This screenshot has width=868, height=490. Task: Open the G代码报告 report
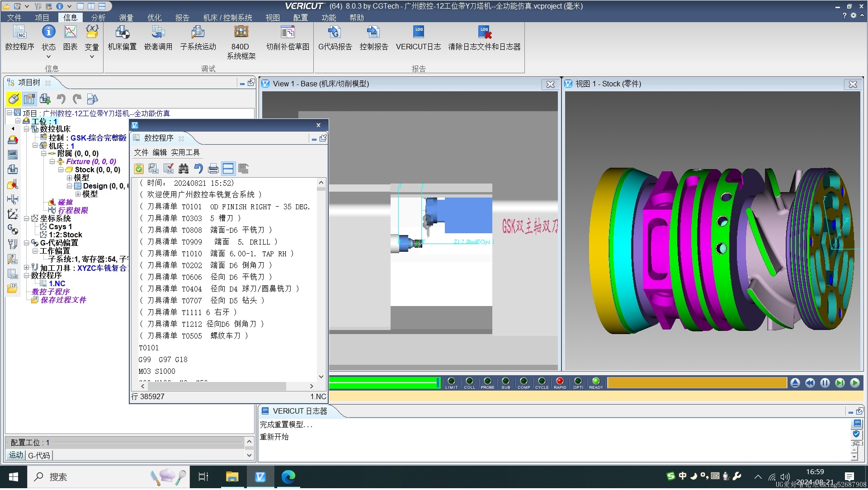(335, 38)
